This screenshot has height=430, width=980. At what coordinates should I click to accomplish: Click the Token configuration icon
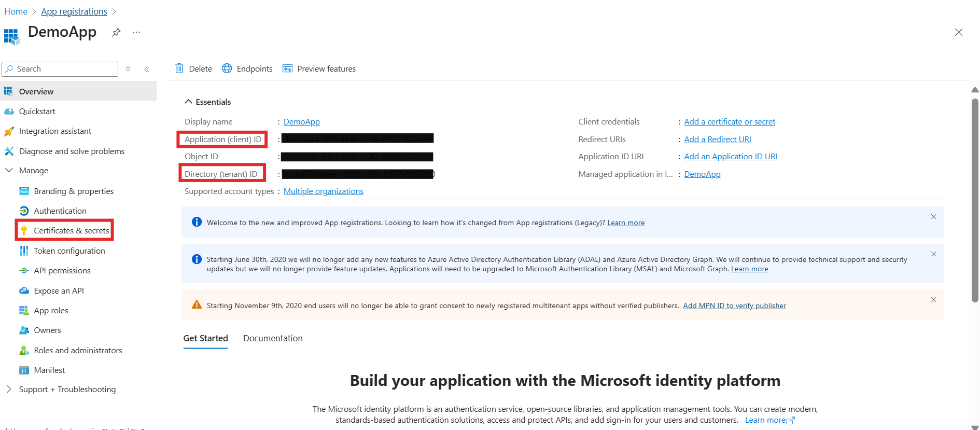pos(24,251)
